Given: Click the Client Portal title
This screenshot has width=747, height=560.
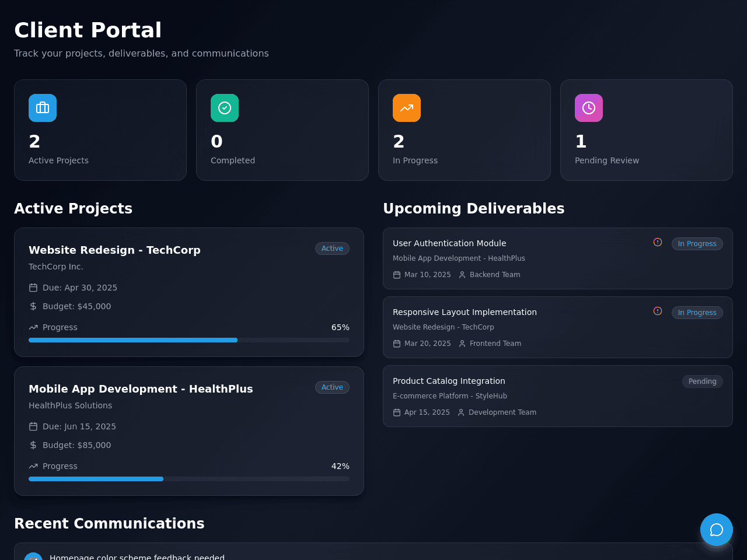Looking at the screenshot, I should pos(88,30).
